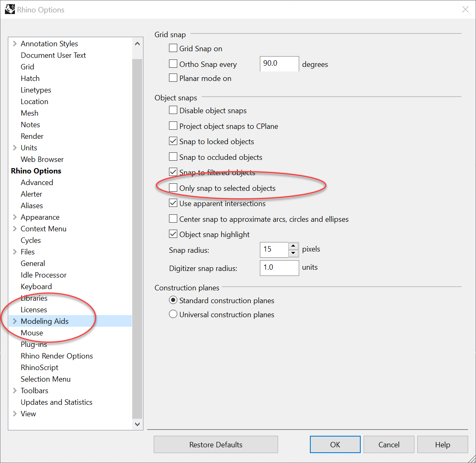Close the Rhino Options dialog
This screenshot has height=463, width=476.
465,9
